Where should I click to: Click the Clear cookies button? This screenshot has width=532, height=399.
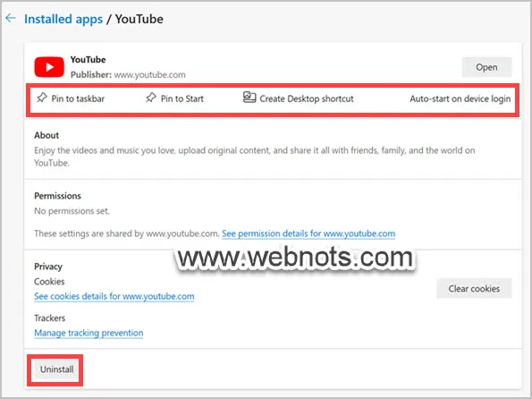pos(474,289)
